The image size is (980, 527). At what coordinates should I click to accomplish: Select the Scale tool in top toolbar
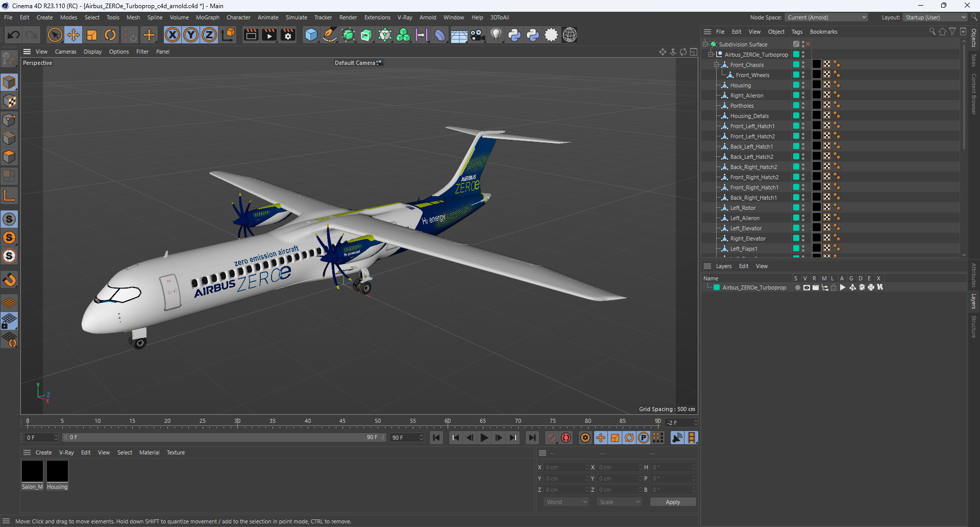(92, 35)
